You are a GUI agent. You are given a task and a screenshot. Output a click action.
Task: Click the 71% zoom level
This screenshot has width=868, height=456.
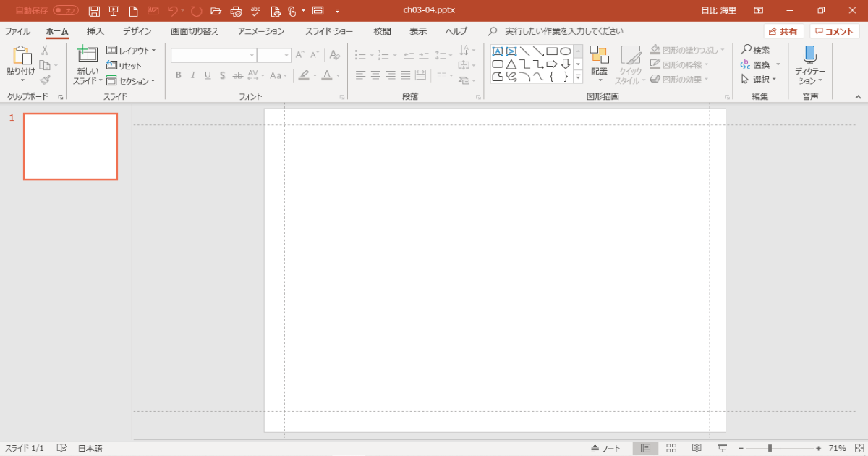pyautogui.click(x=837, y=449)
